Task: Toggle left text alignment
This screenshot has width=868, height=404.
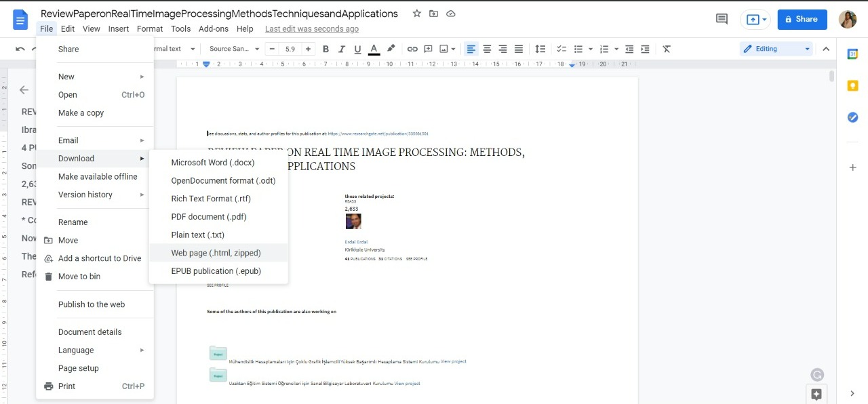Action: [x=471, y=49]
